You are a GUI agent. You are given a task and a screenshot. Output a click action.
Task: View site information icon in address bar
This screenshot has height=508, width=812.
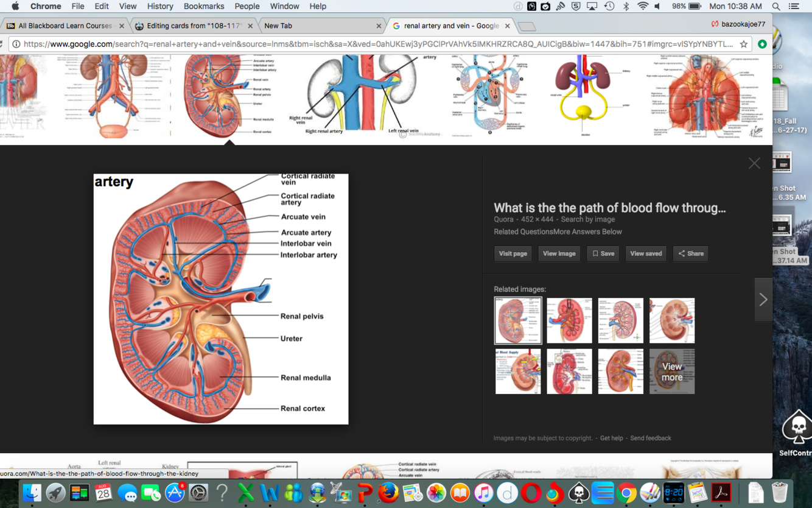coord(16,44)
